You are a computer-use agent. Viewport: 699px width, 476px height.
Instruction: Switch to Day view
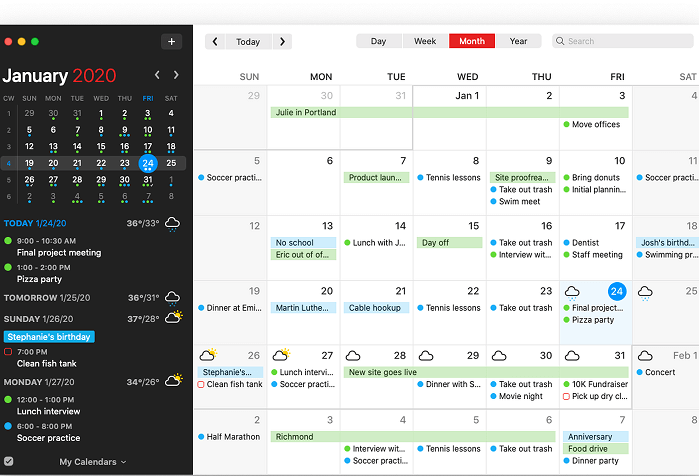coord(378,41)
